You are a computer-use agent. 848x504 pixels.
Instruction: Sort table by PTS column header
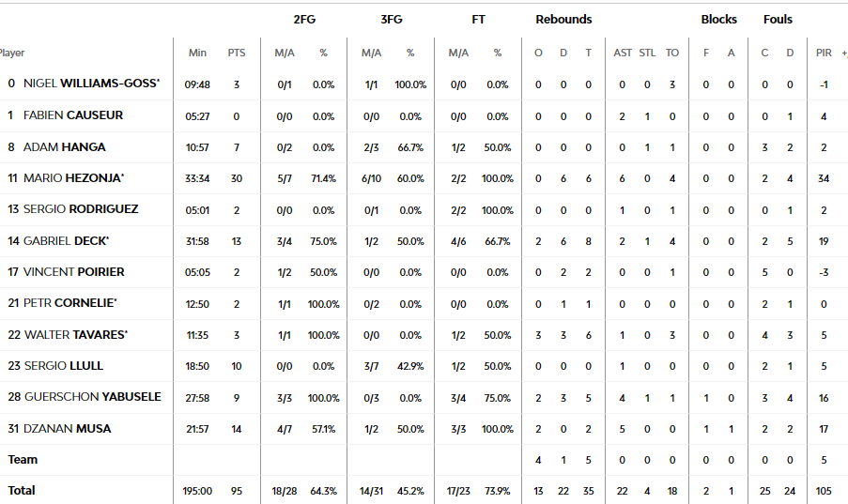[237, 53]
